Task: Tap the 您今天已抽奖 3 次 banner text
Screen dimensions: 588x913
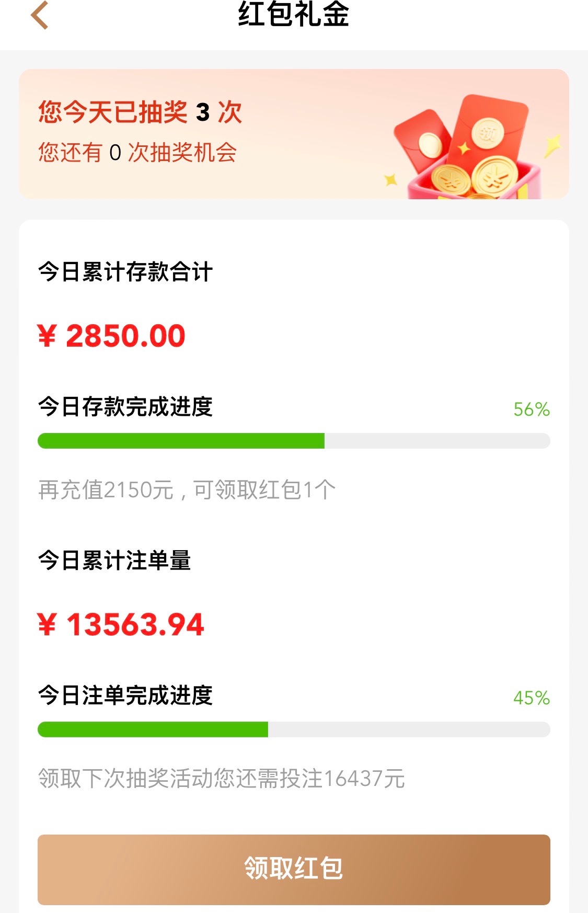Action: (140, 112)
